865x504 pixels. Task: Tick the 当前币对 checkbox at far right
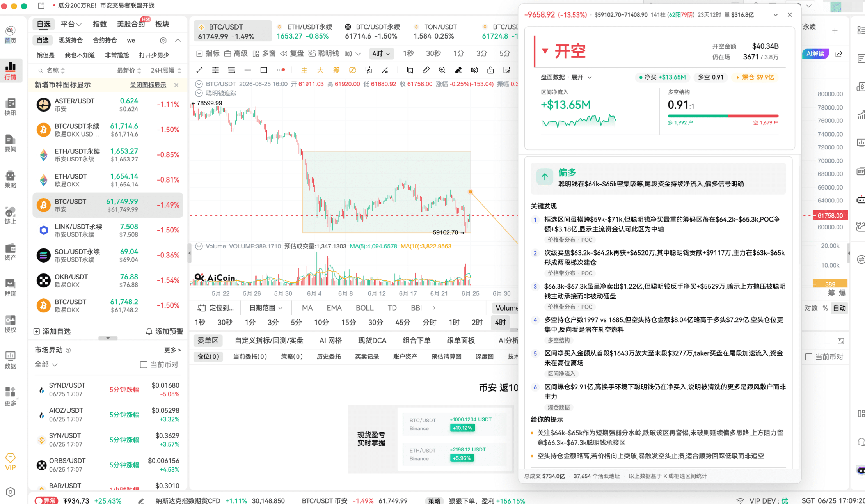[809, 357]
